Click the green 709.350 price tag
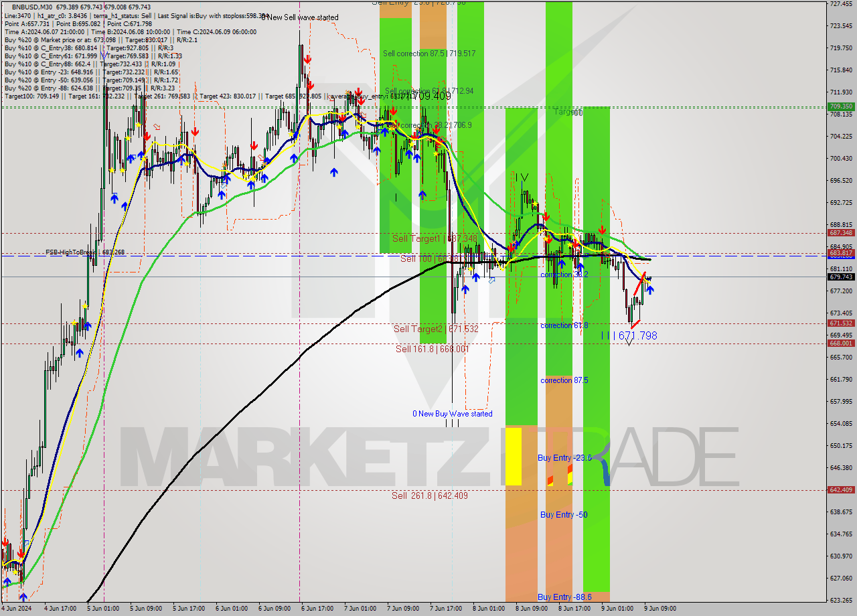 click(x=841, y=106)
